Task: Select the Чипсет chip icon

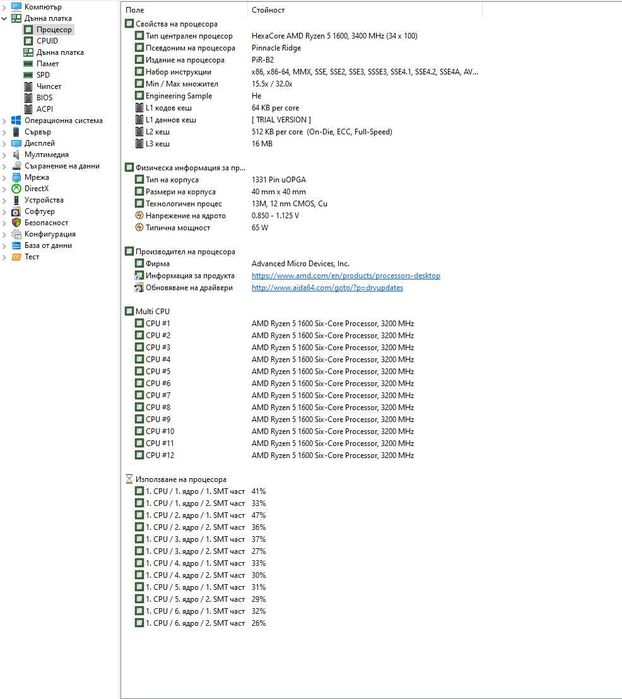Action: (28, 86)
